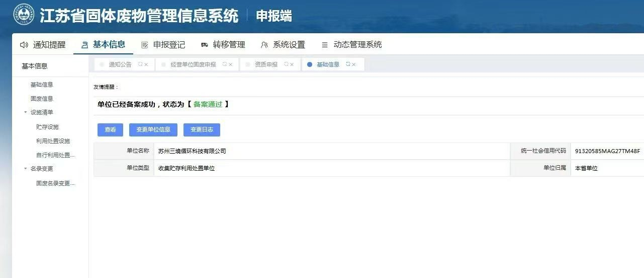Open 基础信息 in the sidebar
644x278 pixels.
click(42, 85)
